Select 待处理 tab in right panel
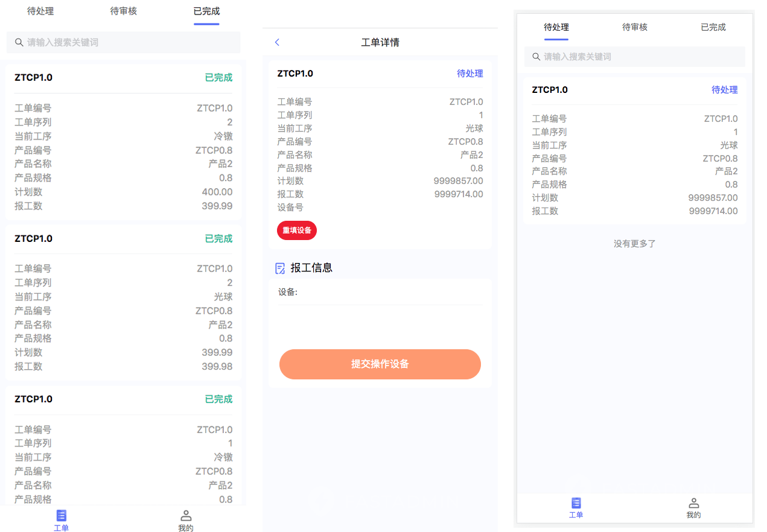The image size is (767, 532). tap(556, 27)
